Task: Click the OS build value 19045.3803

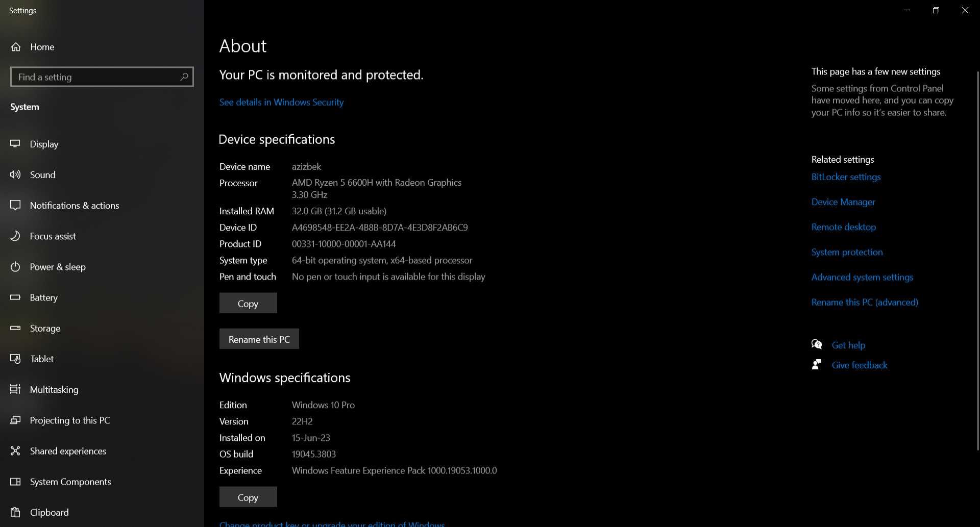Action: 313,454
